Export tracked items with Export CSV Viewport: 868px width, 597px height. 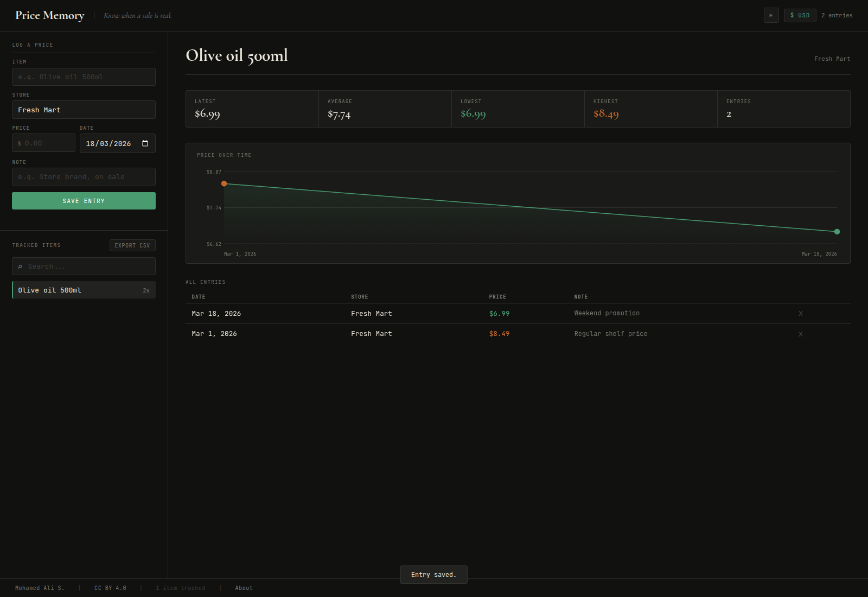tap(132, 245)
